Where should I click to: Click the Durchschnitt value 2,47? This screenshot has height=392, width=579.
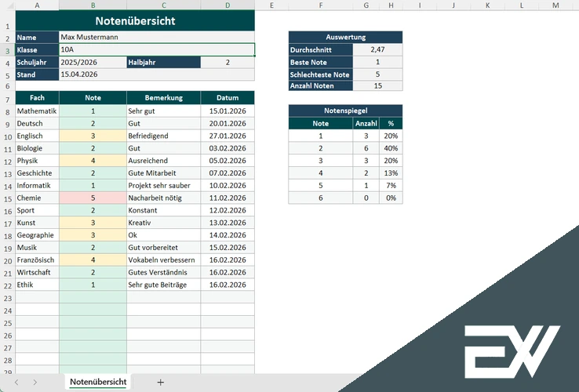point(377,49)
